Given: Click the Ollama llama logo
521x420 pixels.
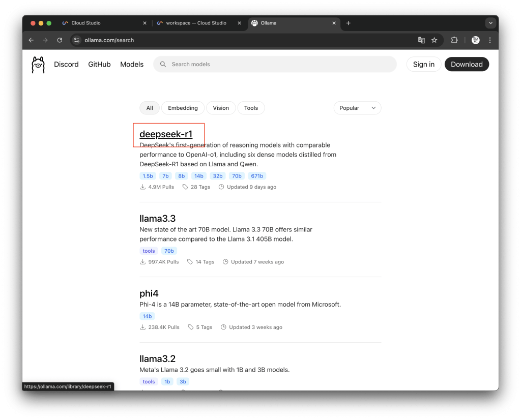Looking at the screenshot, I should (x=38, y=65).
